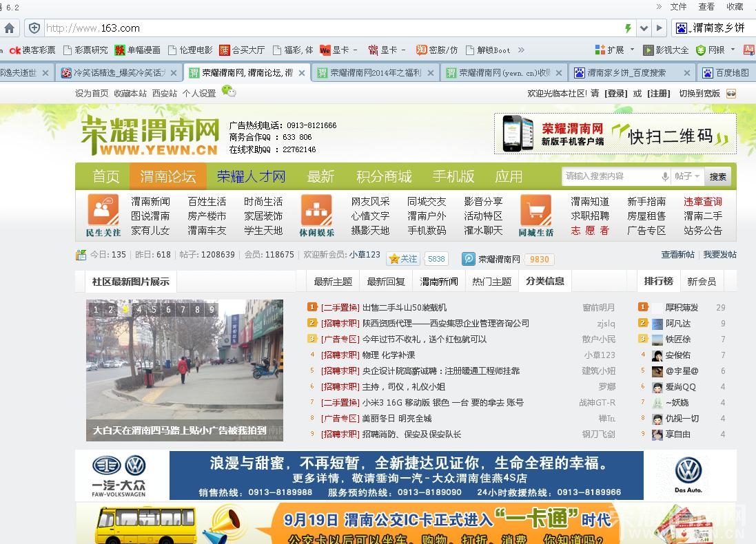Expand the 帖子 search type dropdown
The image size is (756, 544).
pos(687,176)
